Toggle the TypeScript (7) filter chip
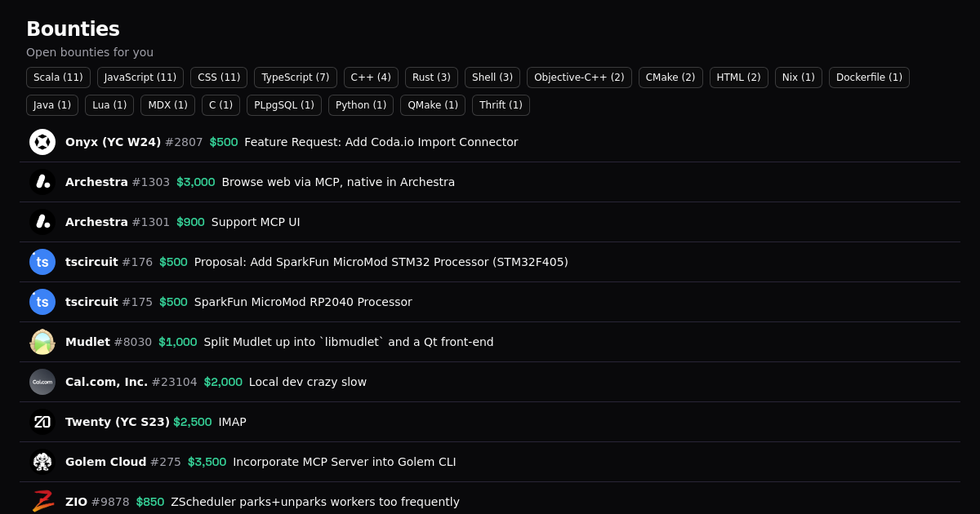The image size is (980, 514). (296, 78)
